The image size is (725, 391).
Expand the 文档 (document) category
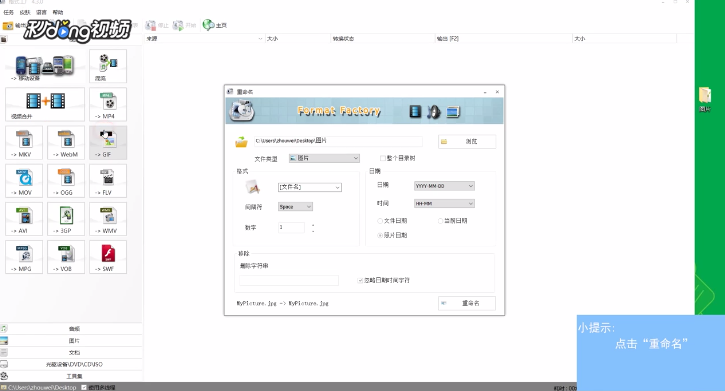71,353
